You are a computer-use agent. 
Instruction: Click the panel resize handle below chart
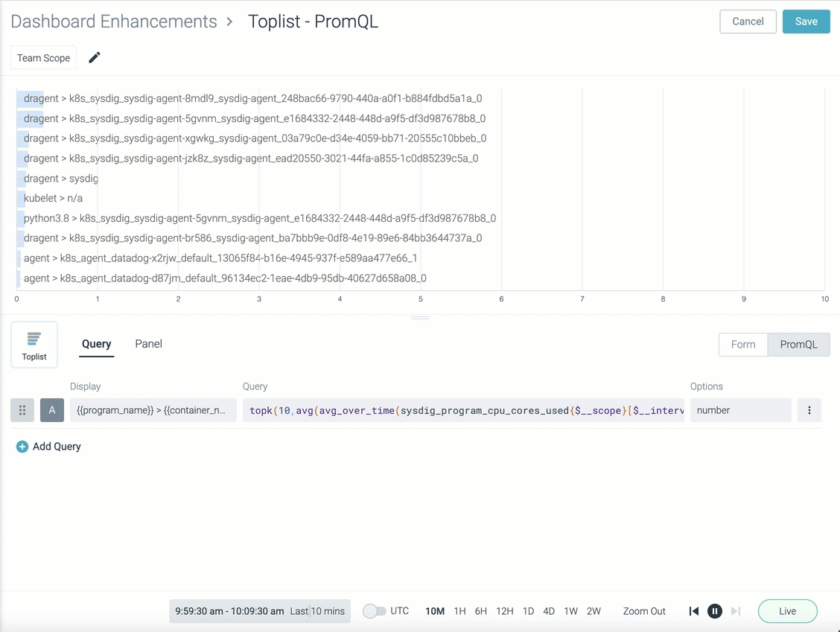(x=420, y=318)
